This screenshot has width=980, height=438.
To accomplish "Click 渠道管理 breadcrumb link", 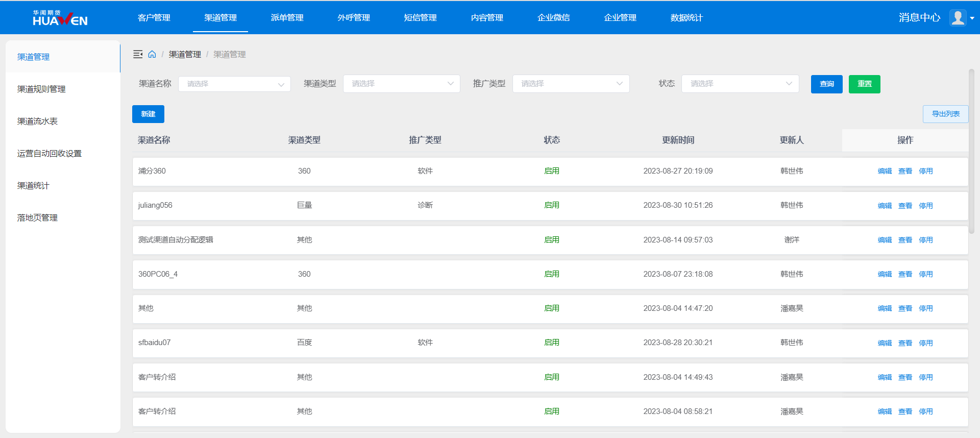I will coord(185,54).
